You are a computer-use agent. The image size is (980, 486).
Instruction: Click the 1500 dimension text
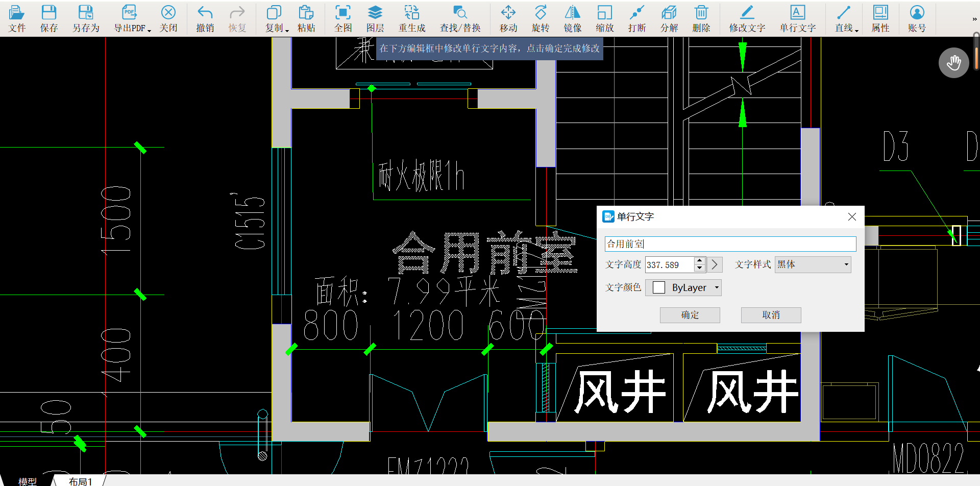pyautogui.click(x=116, y=220)
